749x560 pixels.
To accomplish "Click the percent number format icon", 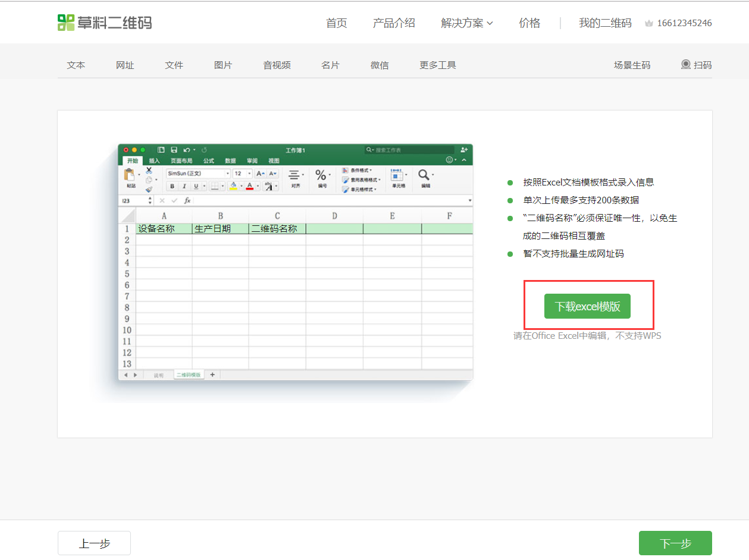I will (x=321, y=175).
